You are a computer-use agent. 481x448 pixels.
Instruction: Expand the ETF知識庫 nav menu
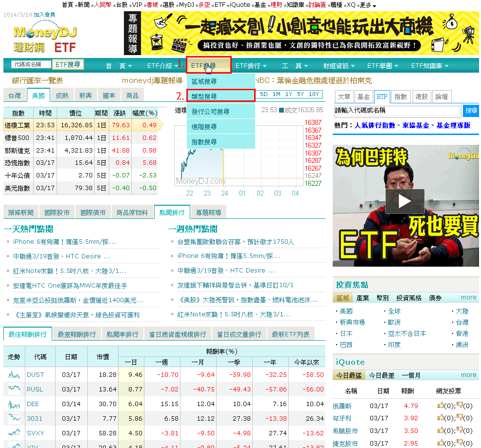coord(429,66)
